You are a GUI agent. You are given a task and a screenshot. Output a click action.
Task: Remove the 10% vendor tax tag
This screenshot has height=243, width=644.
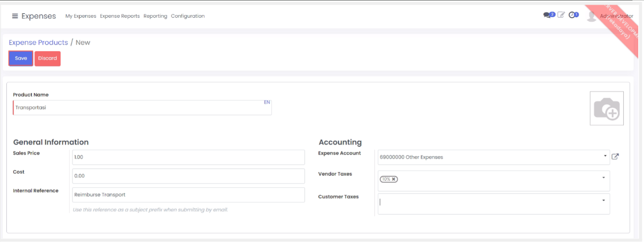[394, 179]
